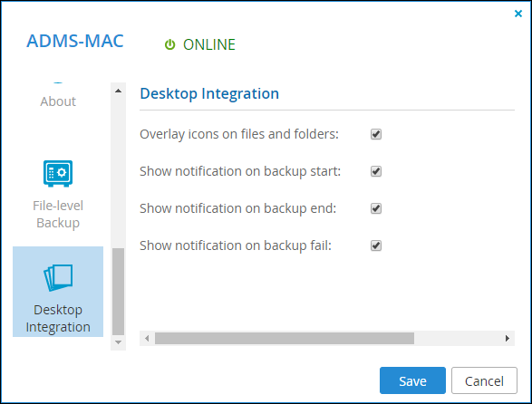
Task: Disable Show notification on backup end
Action: point(376,208)
